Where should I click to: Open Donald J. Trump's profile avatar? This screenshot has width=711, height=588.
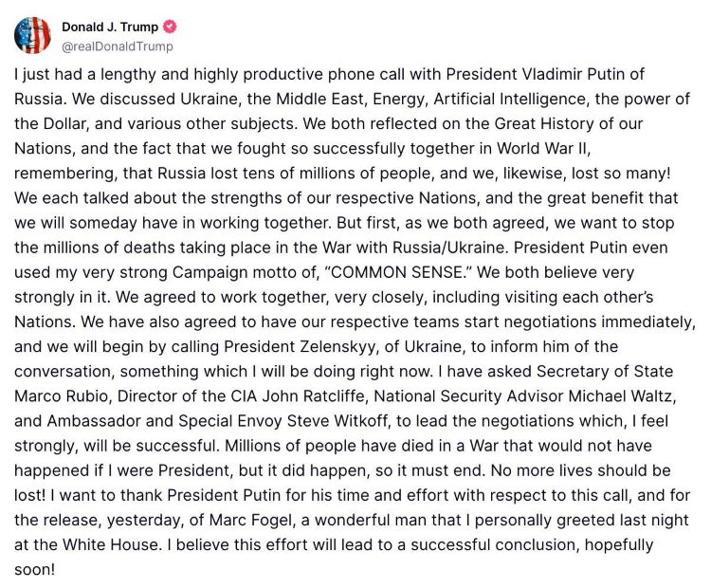coord(32,35)
